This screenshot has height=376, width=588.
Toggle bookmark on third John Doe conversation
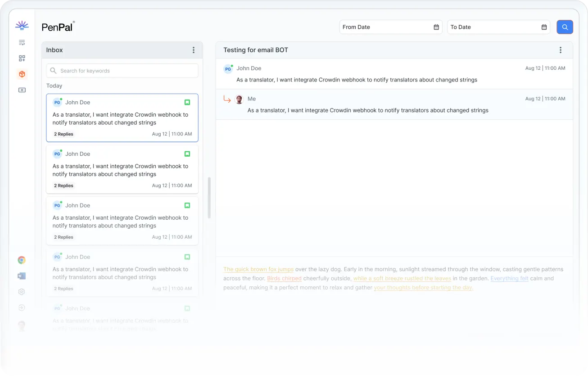[x=187, y=205]
